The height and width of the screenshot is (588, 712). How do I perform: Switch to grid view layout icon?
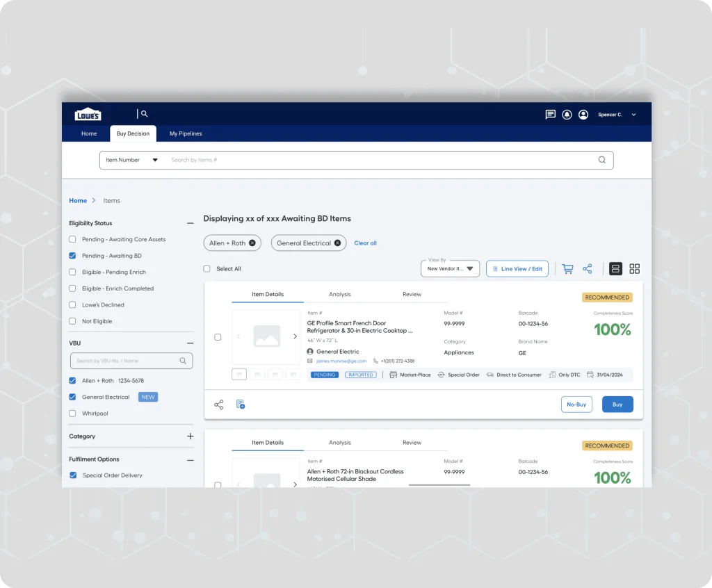point(634,269)
